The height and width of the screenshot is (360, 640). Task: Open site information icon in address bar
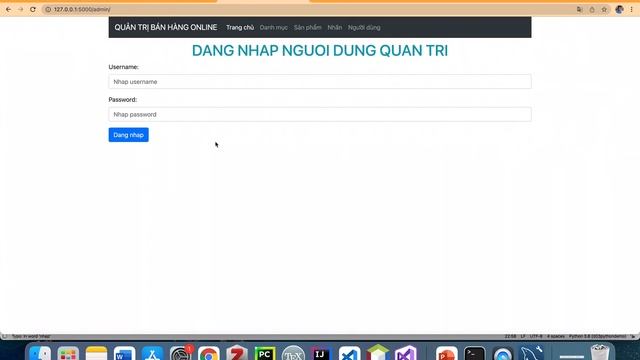[x=48, y=9]
